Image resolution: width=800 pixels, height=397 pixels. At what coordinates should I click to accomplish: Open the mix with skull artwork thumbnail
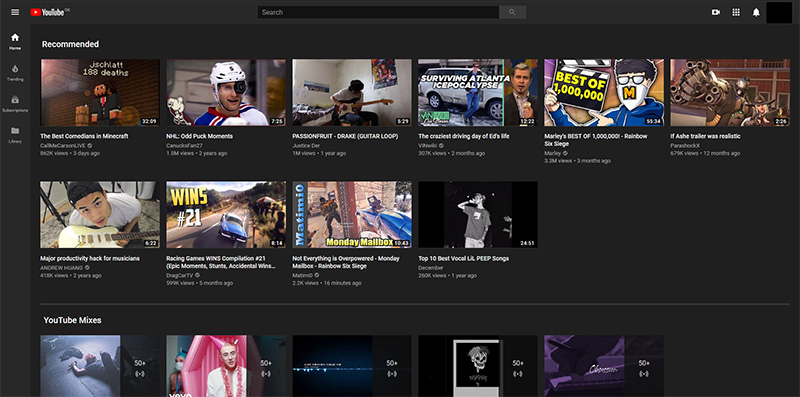coord(478,366)
